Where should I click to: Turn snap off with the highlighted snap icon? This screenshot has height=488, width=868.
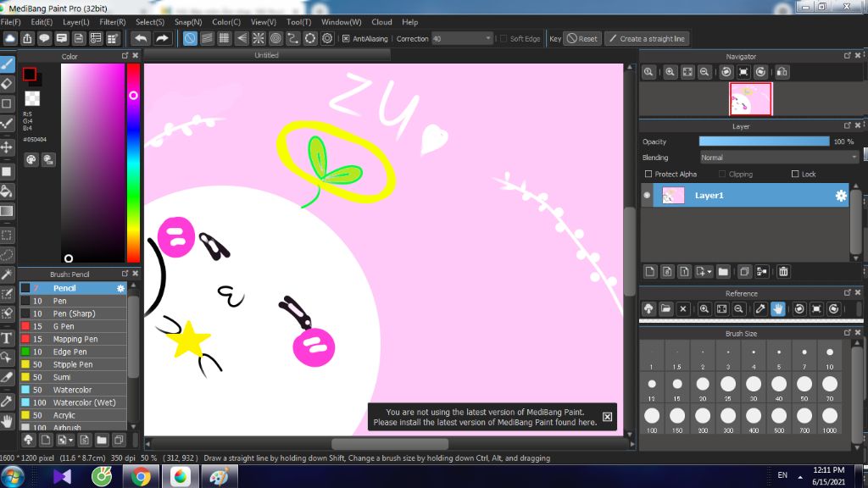click(x=190, y=39)
